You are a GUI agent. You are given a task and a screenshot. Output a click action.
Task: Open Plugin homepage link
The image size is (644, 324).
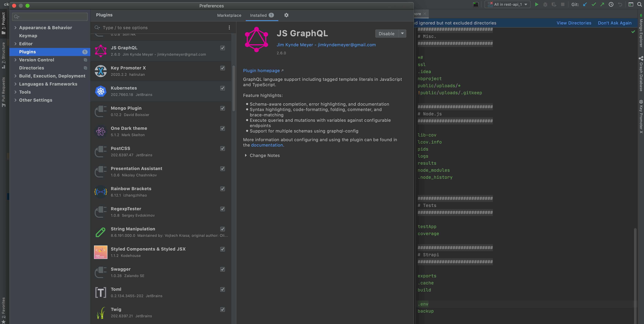pyautogui.click(x=263, y=71)
